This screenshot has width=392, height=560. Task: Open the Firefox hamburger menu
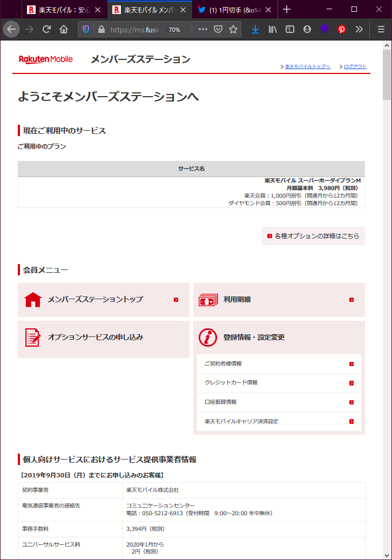(381, 29)
